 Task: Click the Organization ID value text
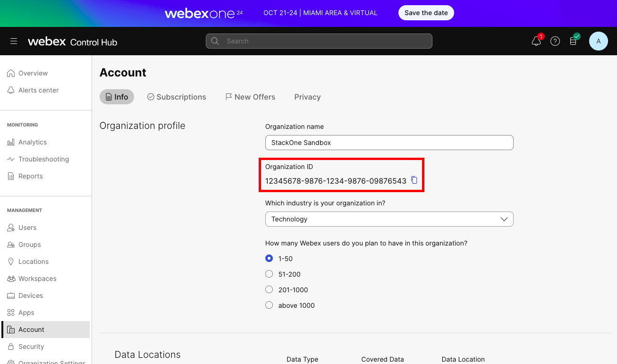(336, 181)
